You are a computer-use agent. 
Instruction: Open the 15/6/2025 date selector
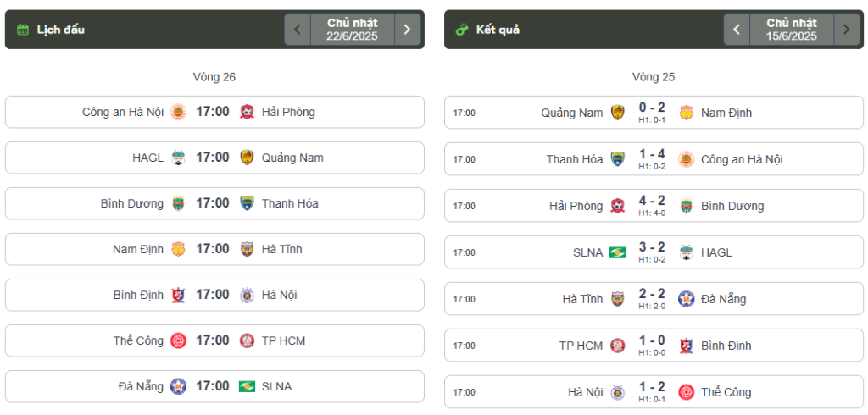coord(792,30)
